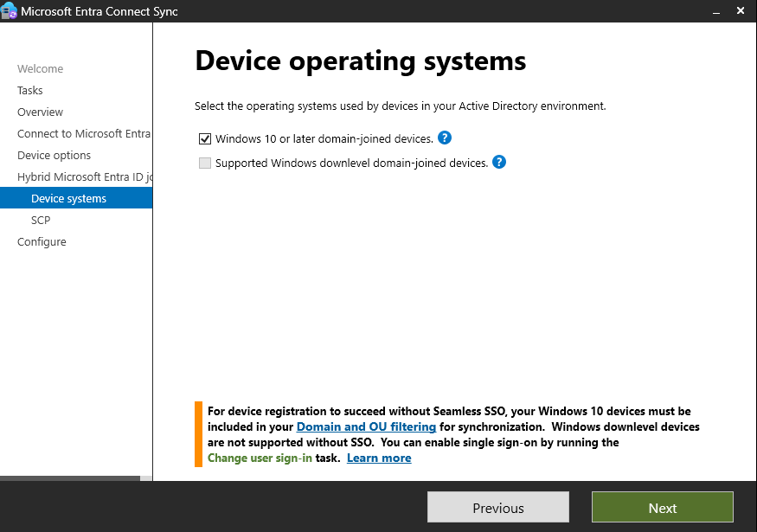Open help for Windows 10 devices option

pyautogui.click(x=445, y=138)
